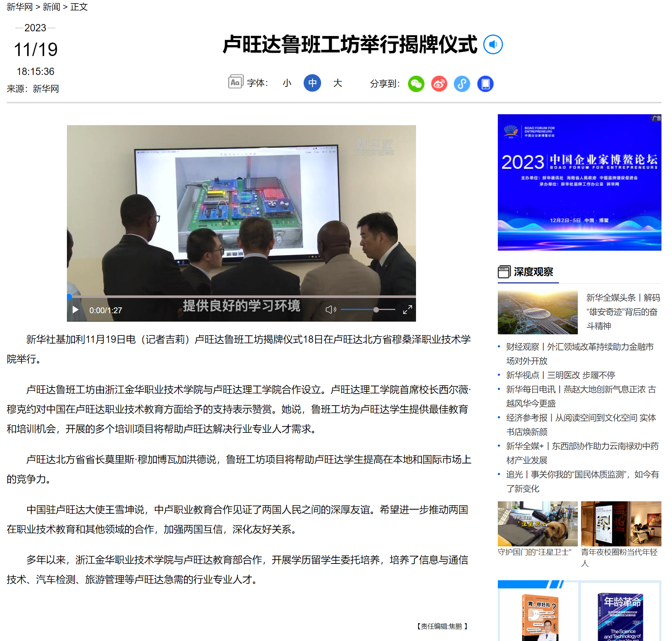Click the article headline 卢旺达鲁班工坊举行揭牌仪式
The width and height of the screenshot is (672, 641).
pos(350,44)
